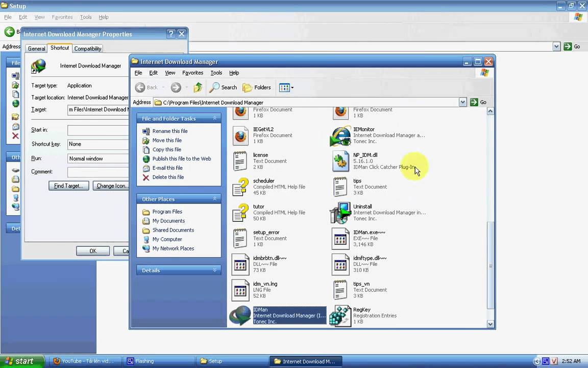Select the RegKey registration entries icon
588x368 pixels.
click(340, 315)
